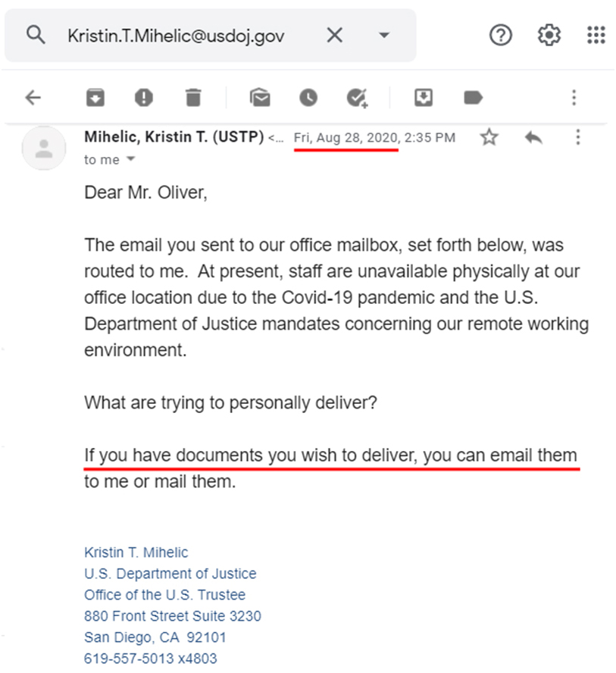Mark the email as unread
This screenshot has width=616, height=673.
pos(260,97)
